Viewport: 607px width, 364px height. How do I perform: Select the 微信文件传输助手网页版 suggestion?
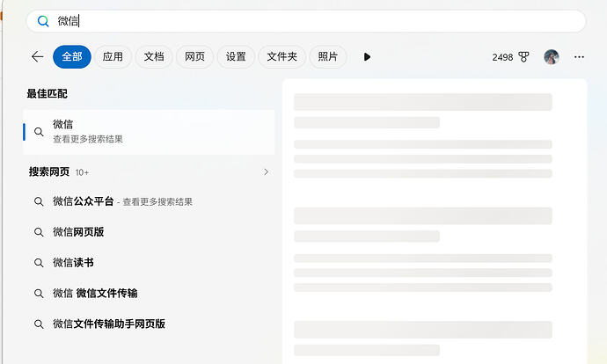click(x=149, y=324)
